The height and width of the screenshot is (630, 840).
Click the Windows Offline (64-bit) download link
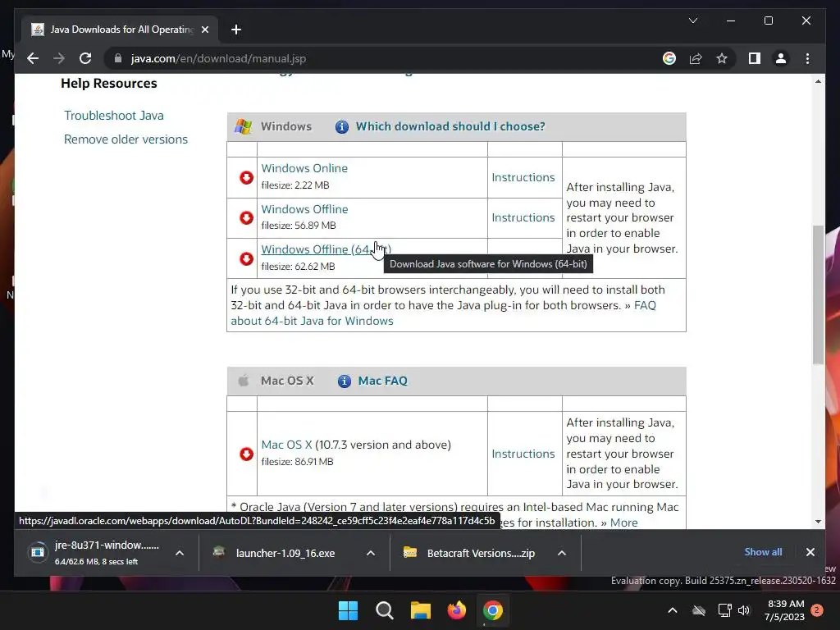pos(326,249)
